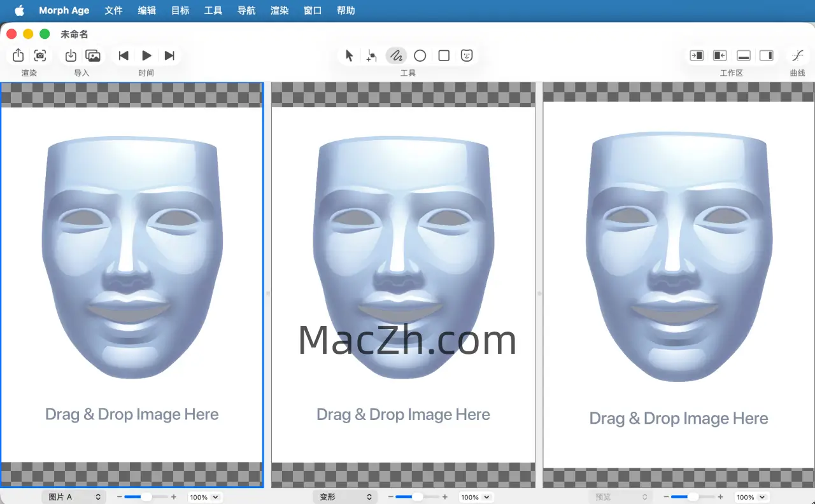Select the circle shape tool
Screen dimensions: 815x504
coord(420,56)
